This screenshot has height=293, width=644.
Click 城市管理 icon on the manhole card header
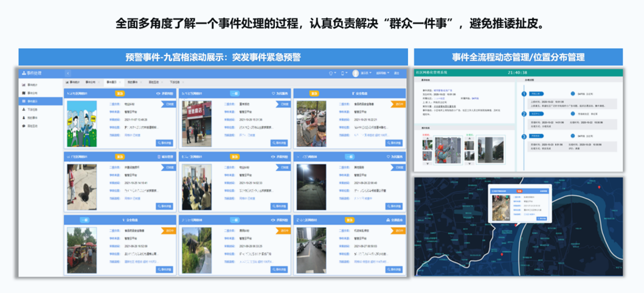tap(159, 157)
